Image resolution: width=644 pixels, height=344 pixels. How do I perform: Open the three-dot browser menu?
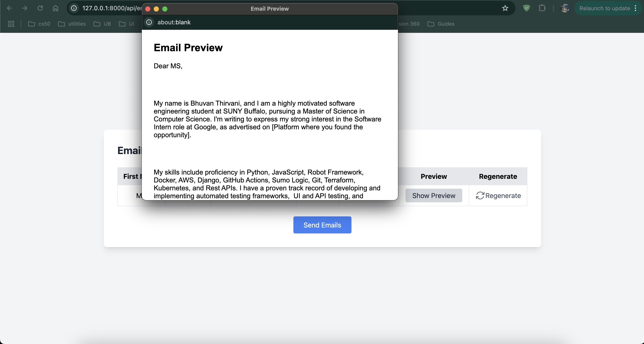tap(635, 8)
